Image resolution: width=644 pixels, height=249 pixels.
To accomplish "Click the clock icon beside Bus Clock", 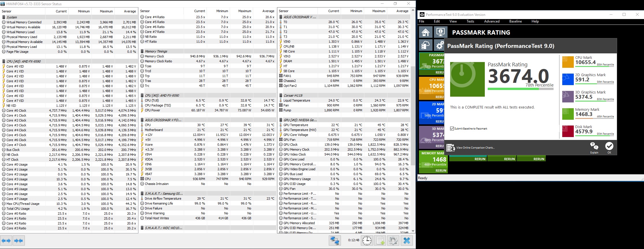I will 4,150.
